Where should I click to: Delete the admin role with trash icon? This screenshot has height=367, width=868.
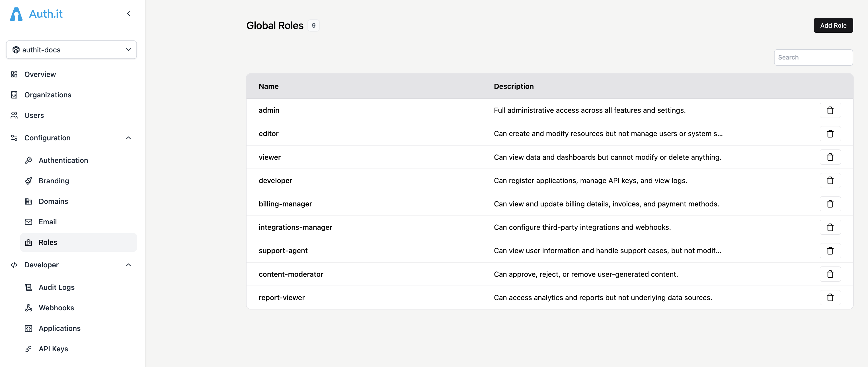pos(830,110)
